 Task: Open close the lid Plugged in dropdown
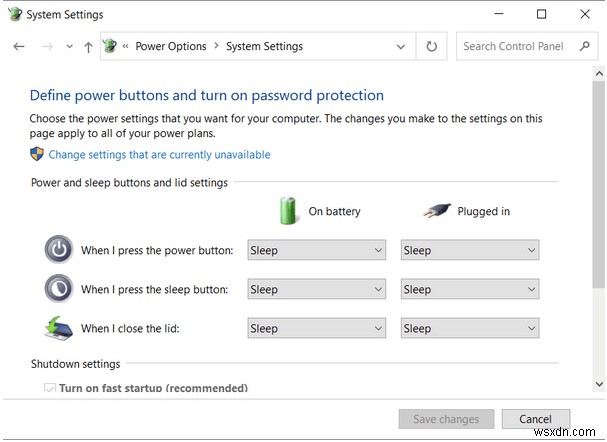(470, 328)
